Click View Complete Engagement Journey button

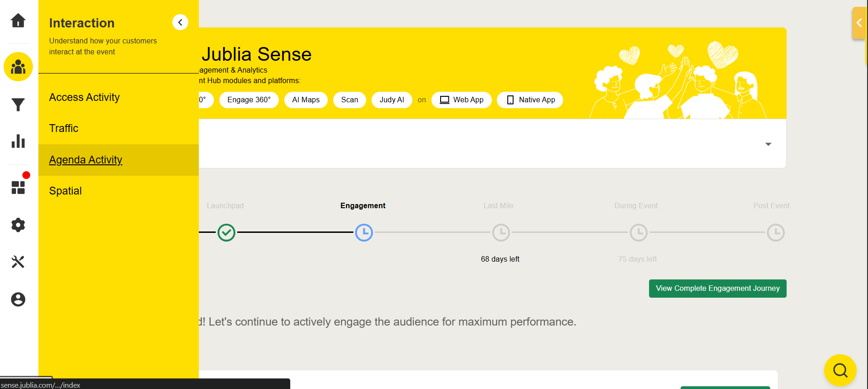[x=718, y=289]
